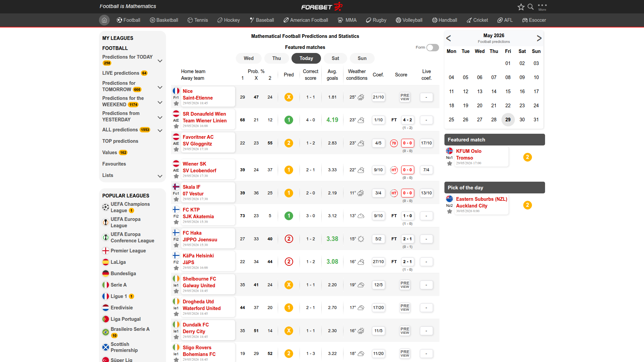This screenshot has width=644, height=362.
Task: Toggle the Form switch
Action: (433, 48)
